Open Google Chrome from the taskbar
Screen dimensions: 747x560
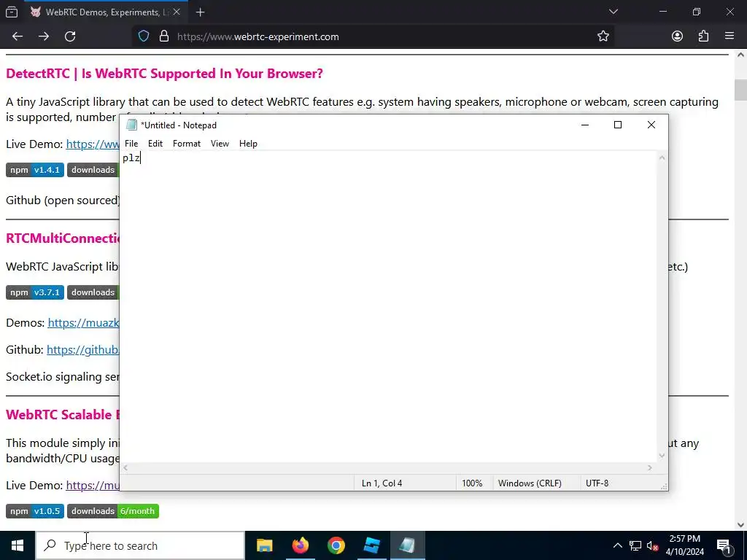tap(336, 545)
